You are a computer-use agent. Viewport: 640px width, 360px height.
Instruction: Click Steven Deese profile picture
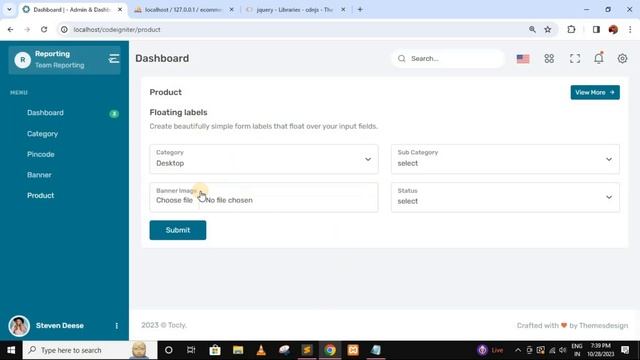pyautogui.click(x=19, y=326)
